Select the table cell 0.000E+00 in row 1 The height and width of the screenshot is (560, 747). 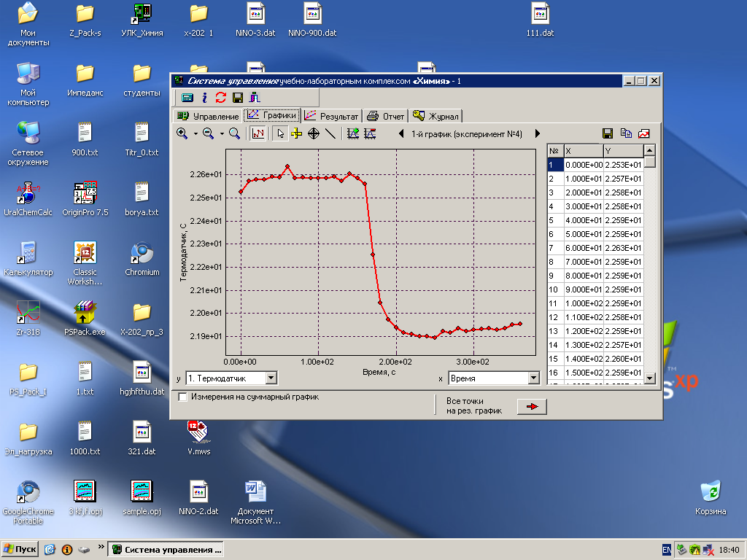coord(584,165)
